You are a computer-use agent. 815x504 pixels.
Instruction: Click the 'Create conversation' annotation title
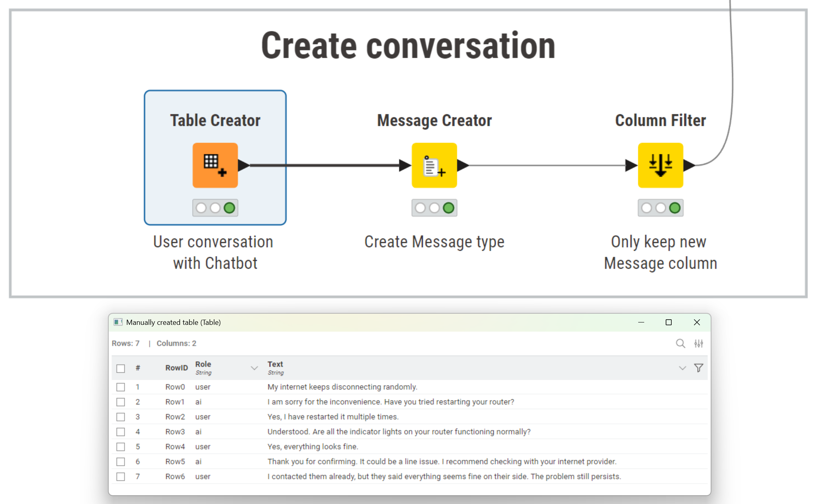coord(408,45)
